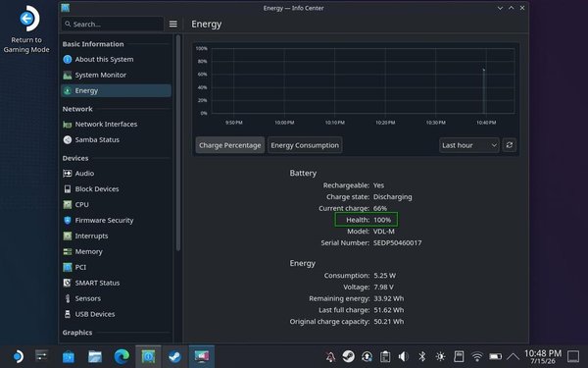Click the sidebar search field
The width and height of the screenshot is (588, 368).
tap(113, 24)
